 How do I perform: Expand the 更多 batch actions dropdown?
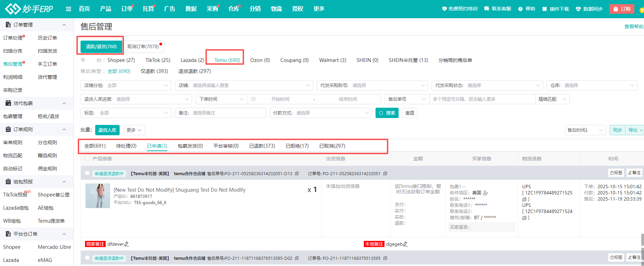pos(134,130)
